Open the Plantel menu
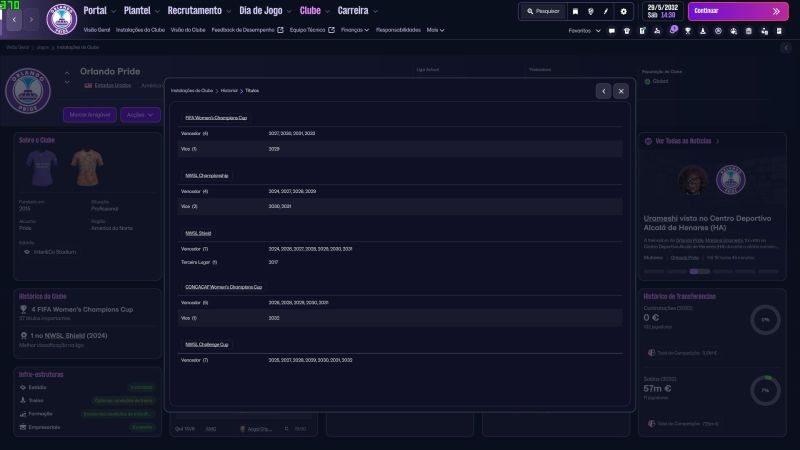Screen dimensions: 800x450 137,11
